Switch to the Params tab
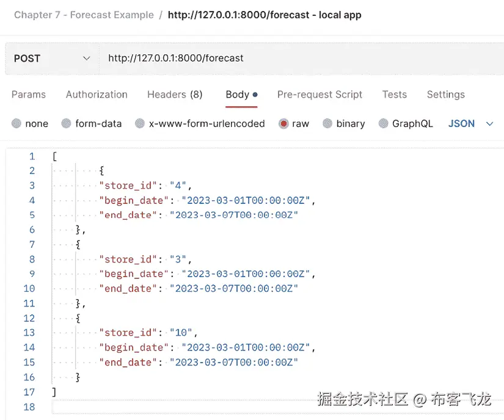The image size is (504, 420). click(x=29, y=95)
